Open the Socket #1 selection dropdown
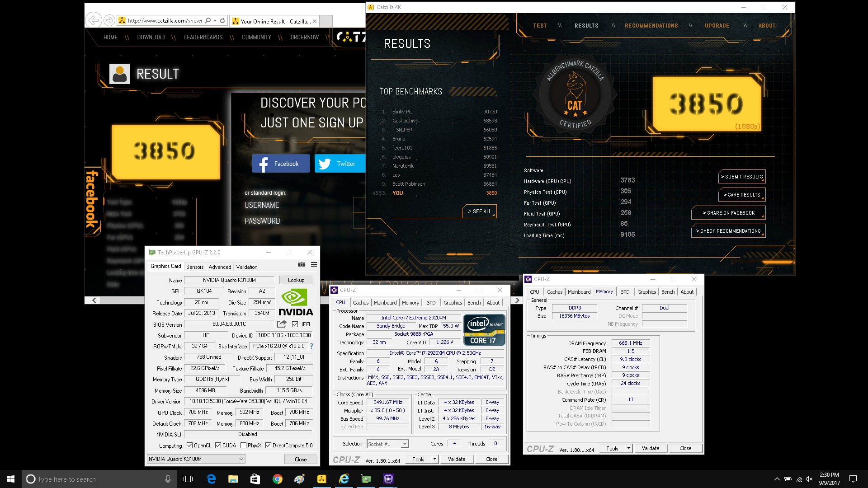868x488 pixels. (387, 444)
